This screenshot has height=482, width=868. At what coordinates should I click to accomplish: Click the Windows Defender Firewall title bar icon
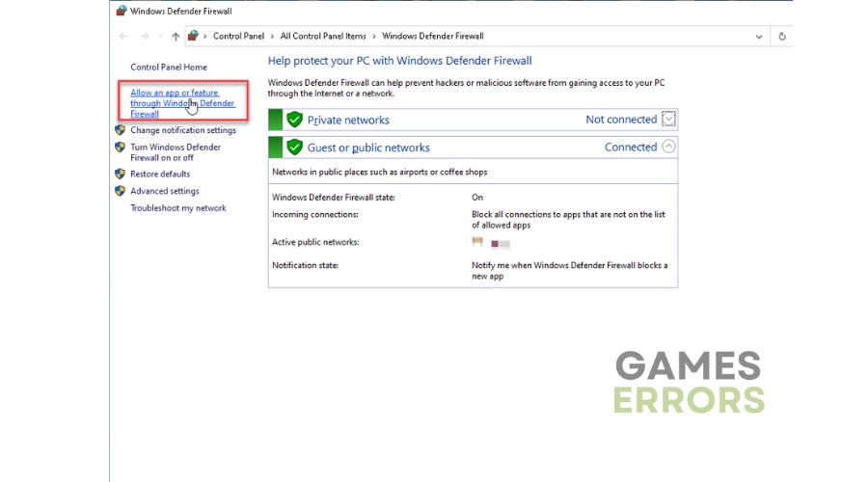(x=122, y=11)
